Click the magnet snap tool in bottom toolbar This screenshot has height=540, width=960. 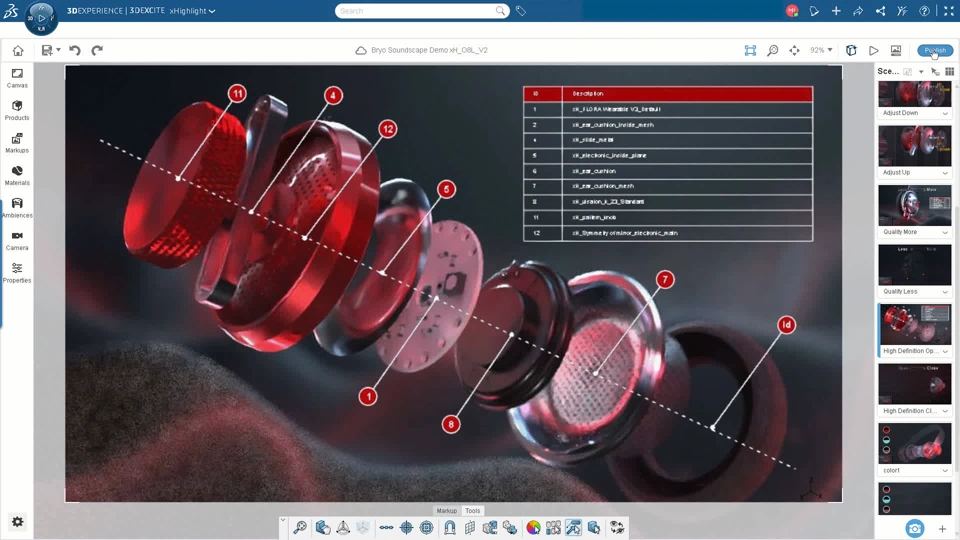449,527
